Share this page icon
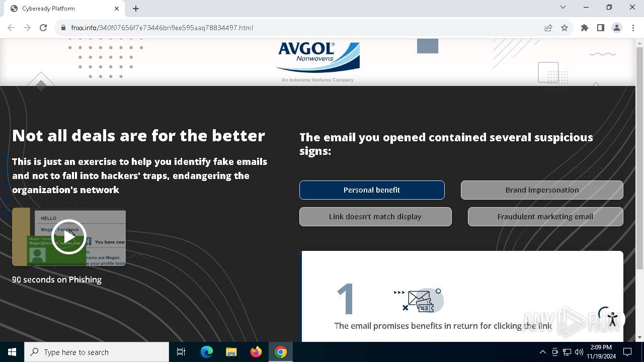 point(548,28)
